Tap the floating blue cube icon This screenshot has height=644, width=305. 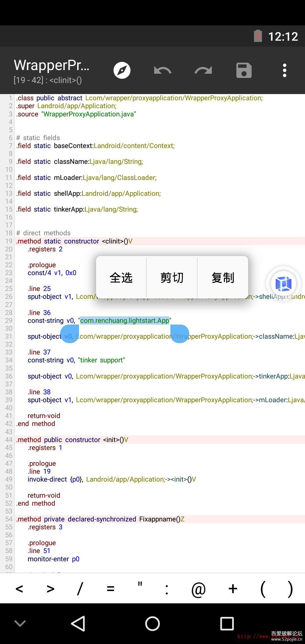click(x=283, y=283)
